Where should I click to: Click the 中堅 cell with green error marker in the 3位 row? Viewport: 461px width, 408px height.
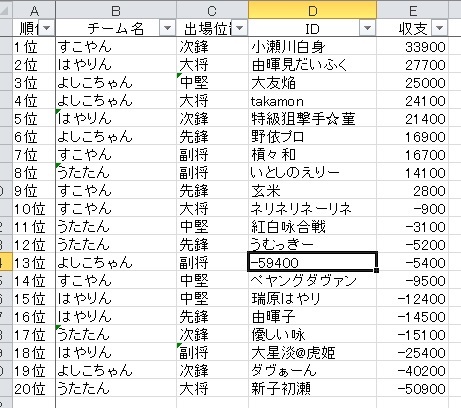(x=212, y=83)
